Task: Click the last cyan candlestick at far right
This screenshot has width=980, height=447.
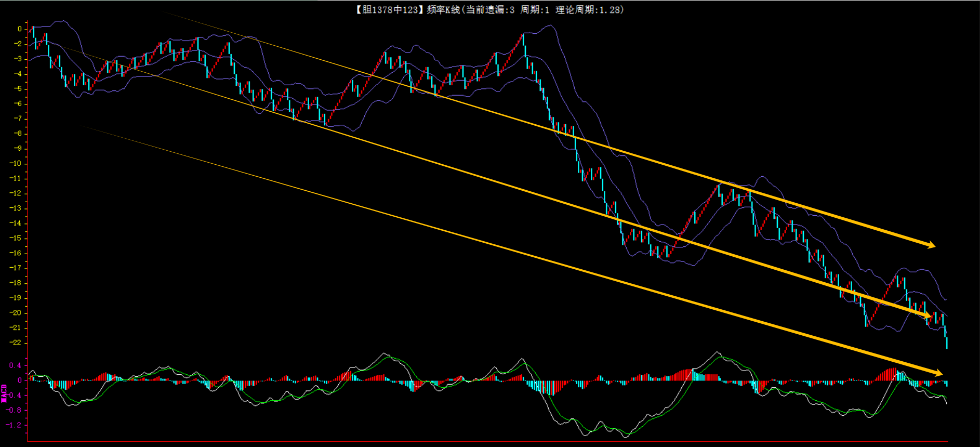Action: (x=947, y=342)
